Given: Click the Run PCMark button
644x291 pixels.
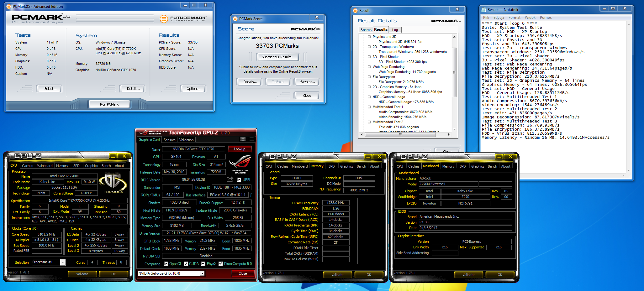Looking at the screenshot, I should click(x=109, y=104).
